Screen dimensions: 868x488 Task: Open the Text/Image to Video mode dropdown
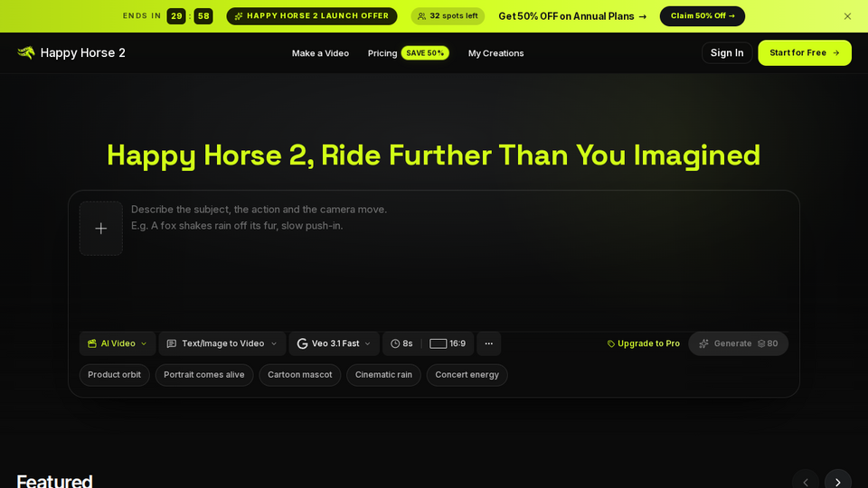[222, 343]
